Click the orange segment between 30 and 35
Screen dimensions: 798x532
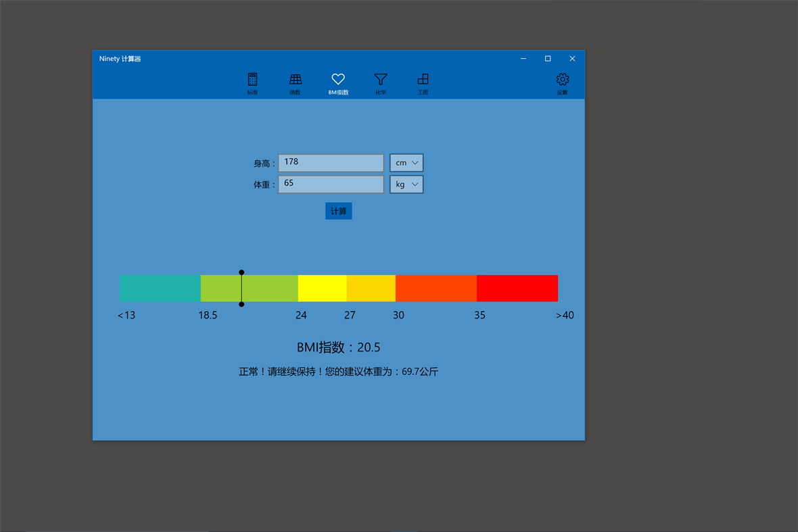436,288
